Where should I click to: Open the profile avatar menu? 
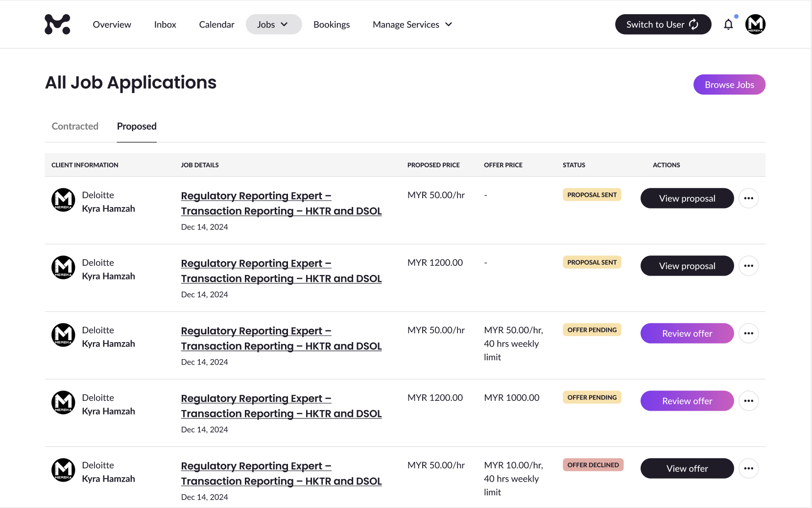(x=755, y=24)
